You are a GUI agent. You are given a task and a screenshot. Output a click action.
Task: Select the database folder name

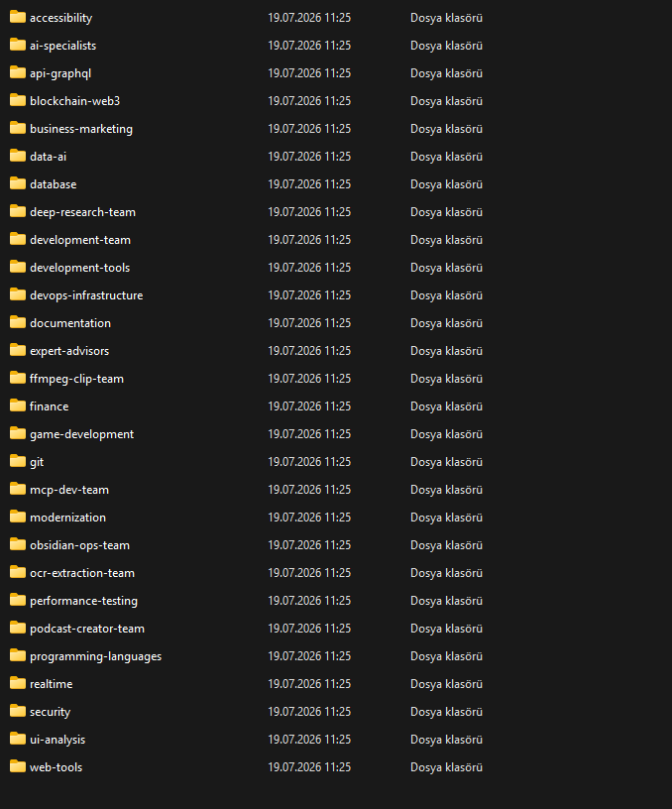54,184
